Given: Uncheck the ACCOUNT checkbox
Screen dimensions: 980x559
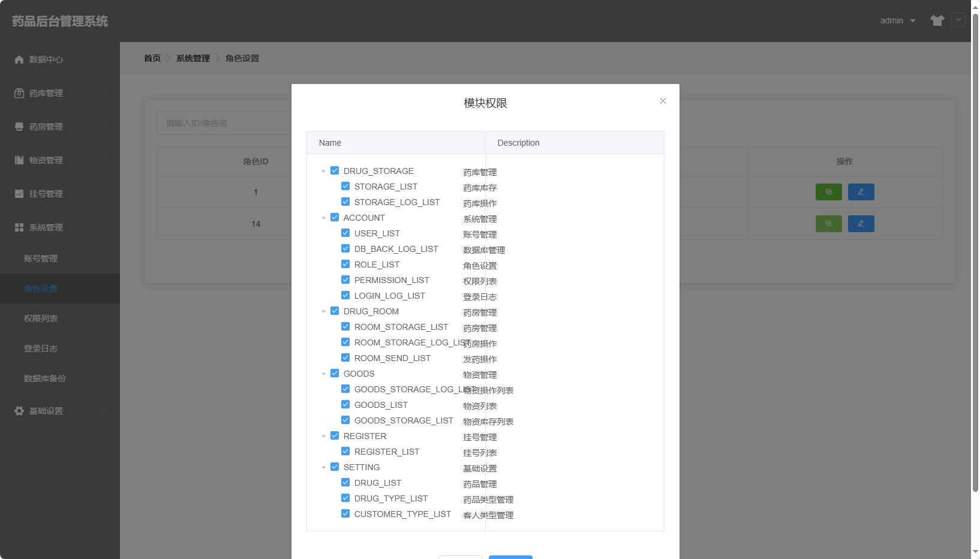Looking at the screenshot, I should 335,217.
